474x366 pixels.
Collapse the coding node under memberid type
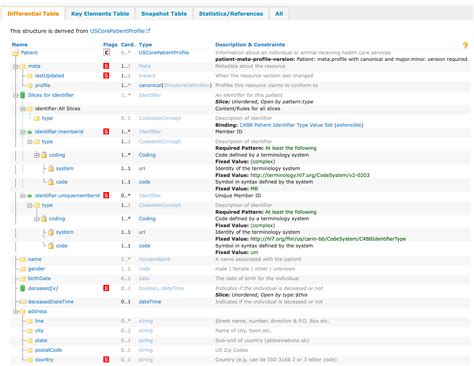pyautogui.click(x=36, y=155)
